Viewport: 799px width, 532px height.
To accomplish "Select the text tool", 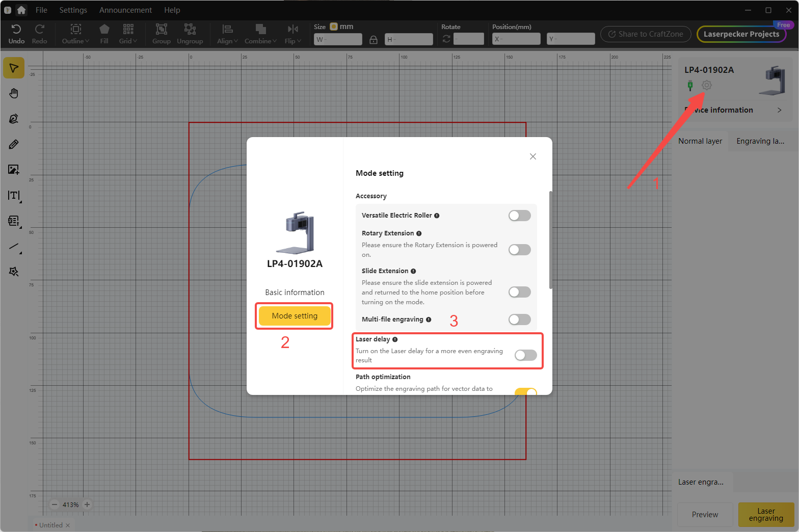I will click(x=14, y=195).
